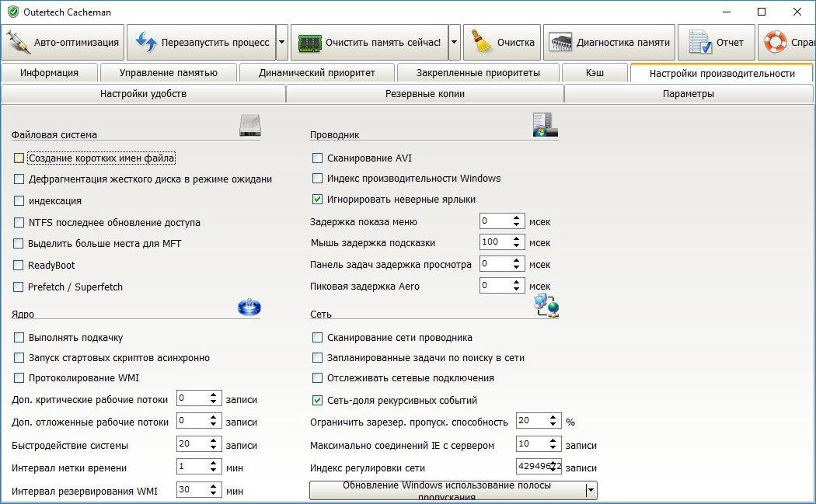Enable the ReadyBoot checkbox
Image resolution: width=816 pixels, height=504 pixels.
[x=18, y=266]
